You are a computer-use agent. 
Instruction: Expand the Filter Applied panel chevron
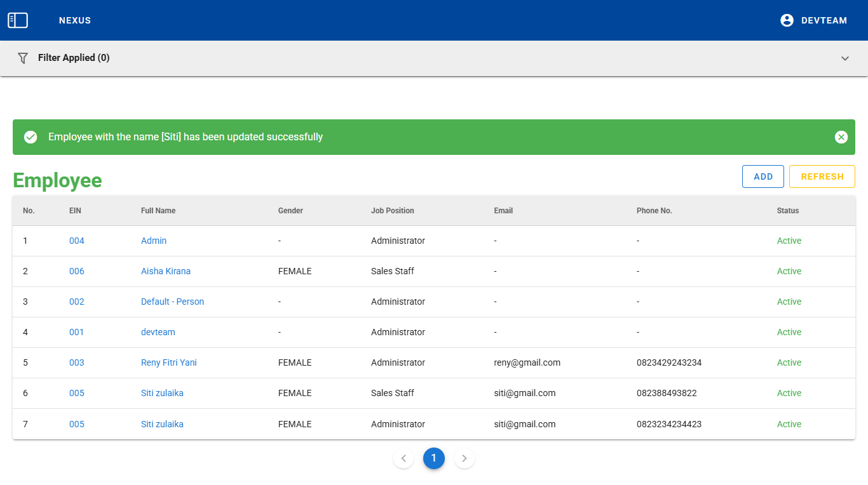pyautogui.click(x=844, y=58)
